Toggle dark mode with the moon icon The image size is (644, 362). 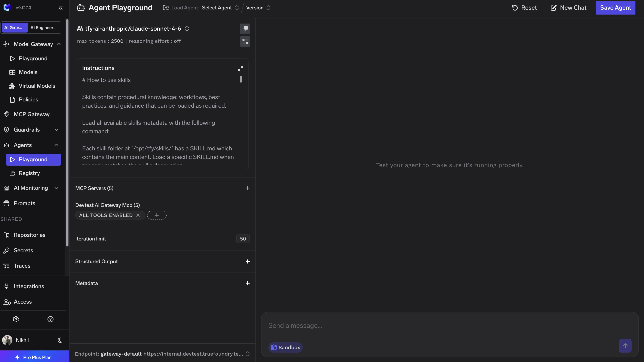[x=59, y=340]
